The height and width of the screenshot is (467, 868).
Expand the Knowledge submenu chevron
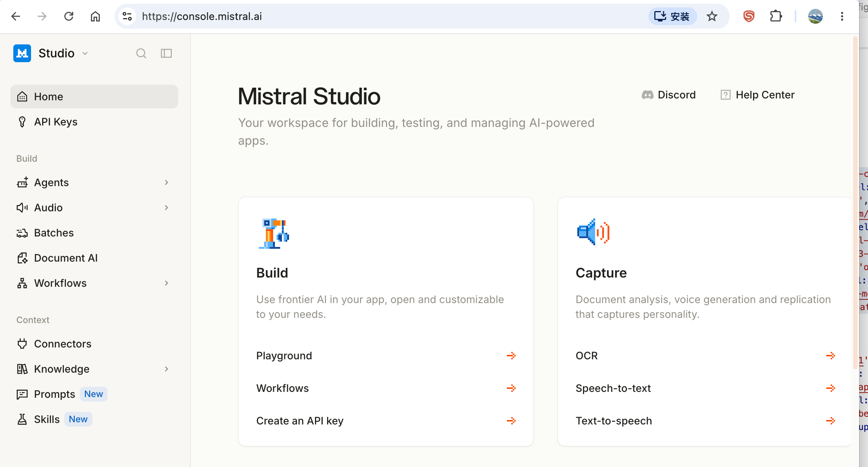coord(166,369)
